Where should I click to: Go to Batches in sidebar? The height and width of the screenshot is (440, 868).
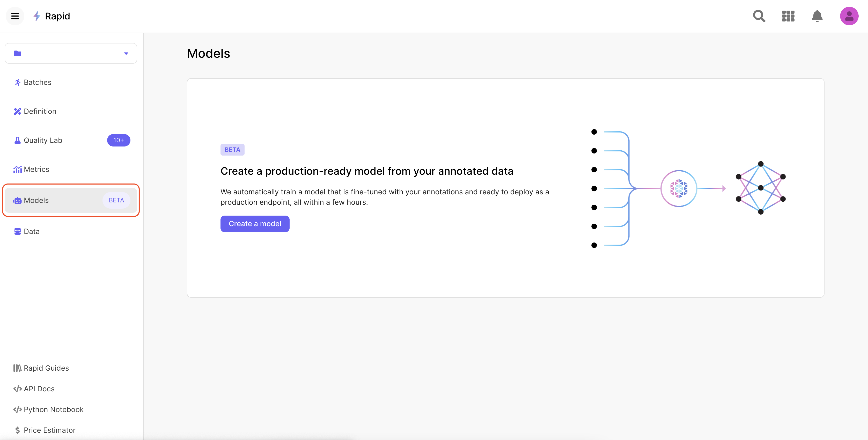point(38,82)
